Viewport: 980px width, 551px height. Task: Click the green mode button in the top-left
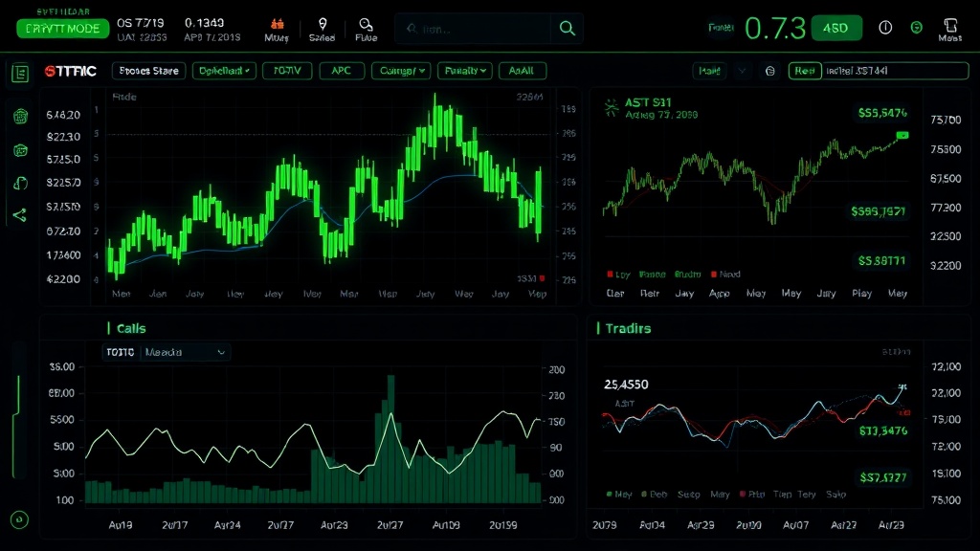(62, 29)
